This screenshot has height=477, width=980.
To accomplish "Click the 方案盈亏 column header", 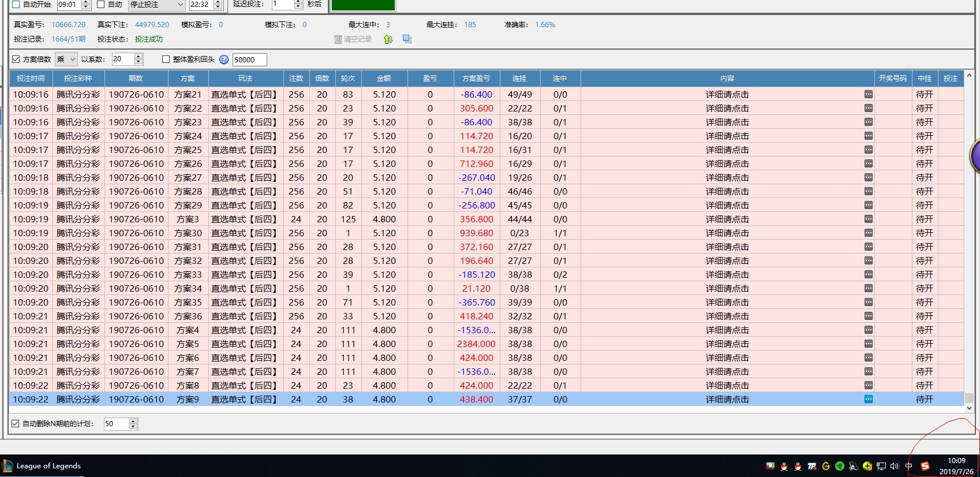I will point(476,79).
